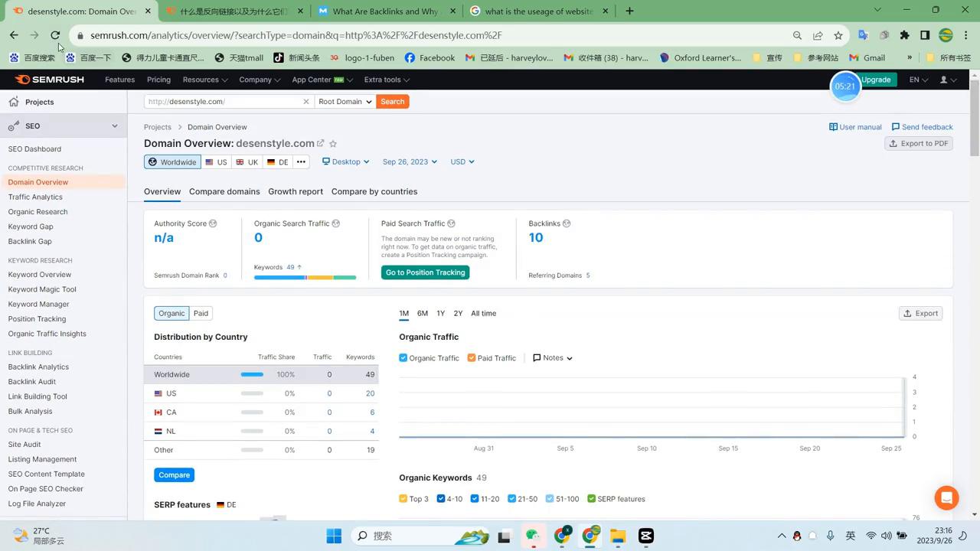Click the Semrush logo
Image resolution: width=980 pixels, height=551 pixels.
tap(49, 80)
